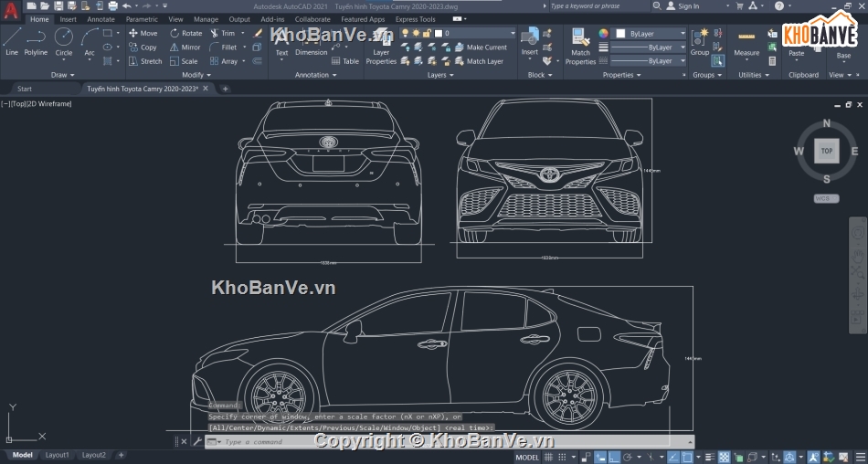
Task: Expand the Annotation panel dropdown
Action: (x=315, y=75)
